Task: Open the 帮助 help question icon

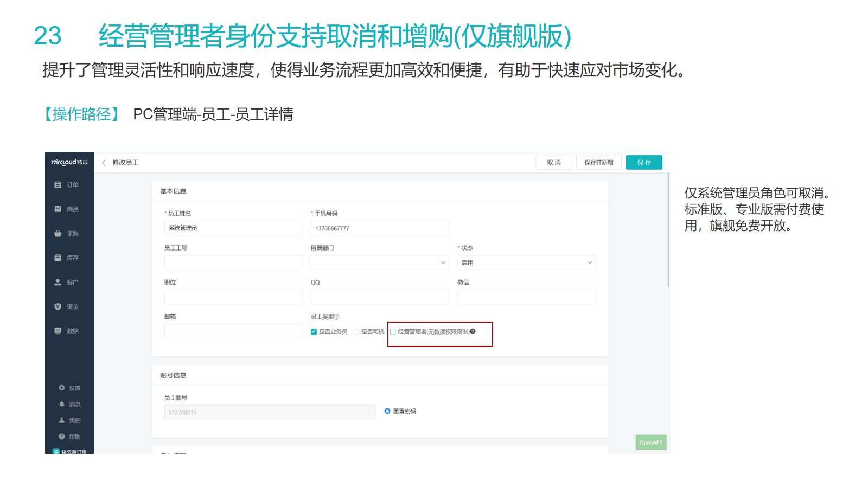Action: click(x=62, y=436)
